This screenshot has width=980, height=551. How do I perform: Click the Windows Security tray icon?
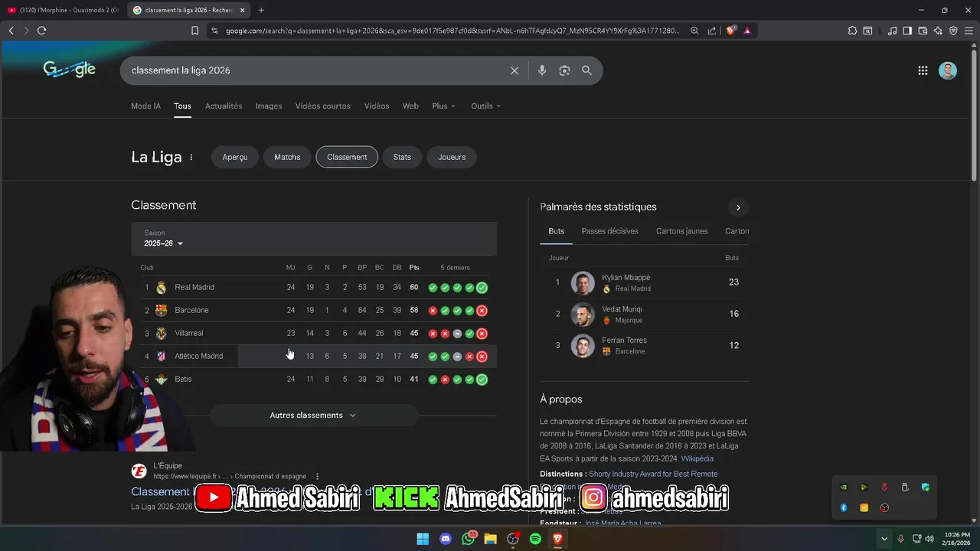(x=926, y=487)
